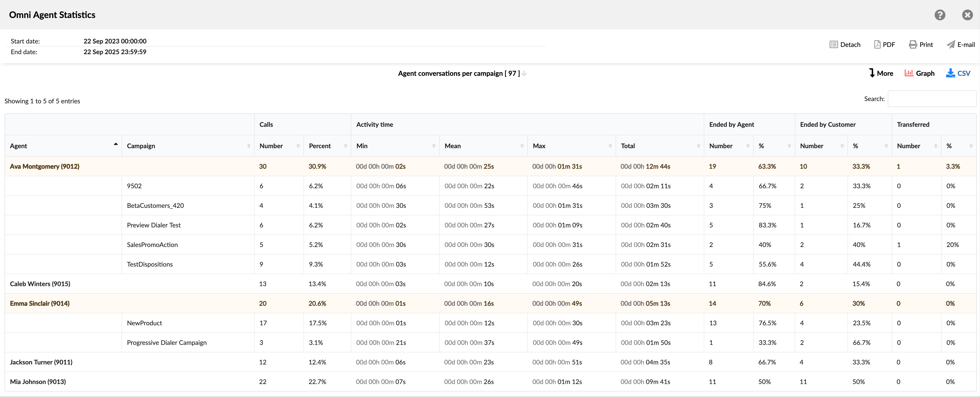980x397 pixels.
Task: Close the Omni Agent Statistics window
Action: pos(967,15)
